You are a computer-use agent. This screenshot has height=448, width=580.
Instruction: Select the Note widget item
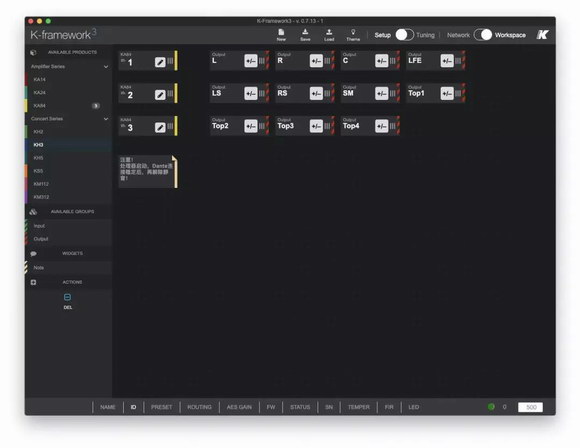point(69,267)
